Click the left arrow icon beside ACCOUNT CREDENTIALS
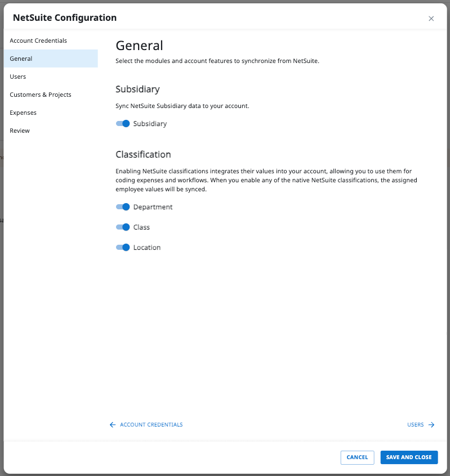This screenshot has height=476, width=450. click(113, 425)
